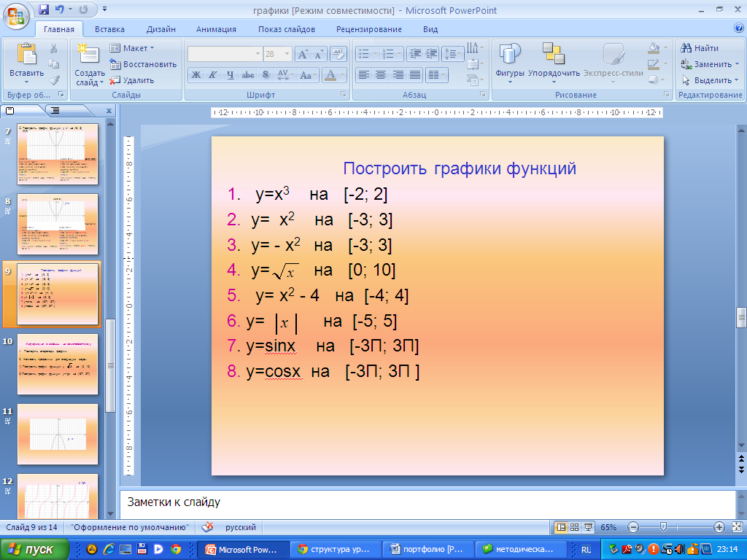Click the bulleted list icon
Screen dimensions: 747x560
(x=363, y=54)
